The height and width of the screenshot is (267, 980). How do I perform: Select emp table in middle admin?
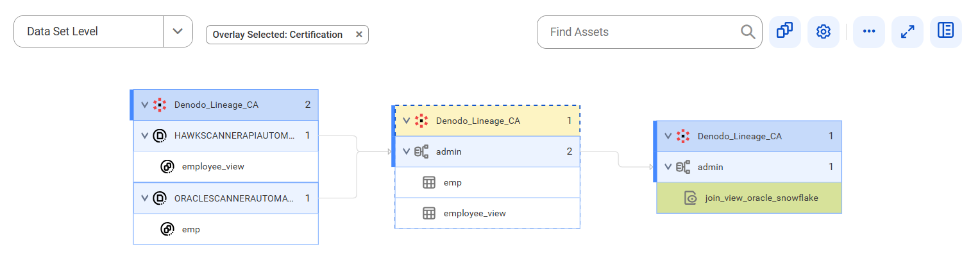point(487,182)
